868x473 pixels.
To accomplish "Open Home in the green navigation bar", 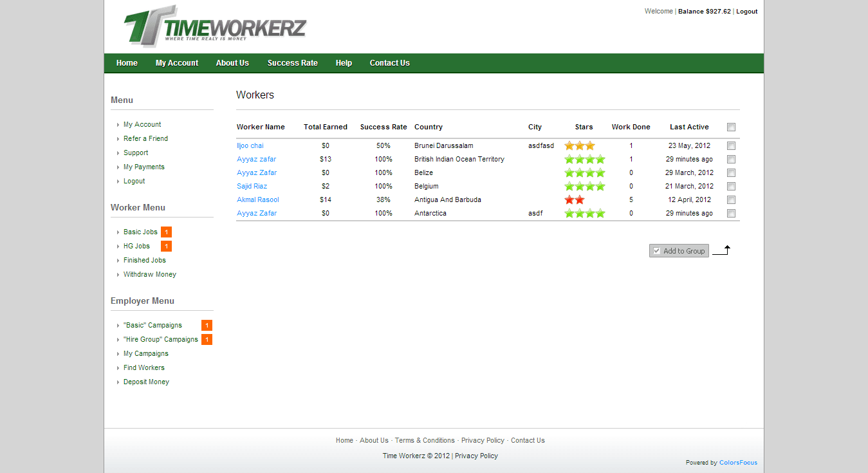I will point(127,63).
